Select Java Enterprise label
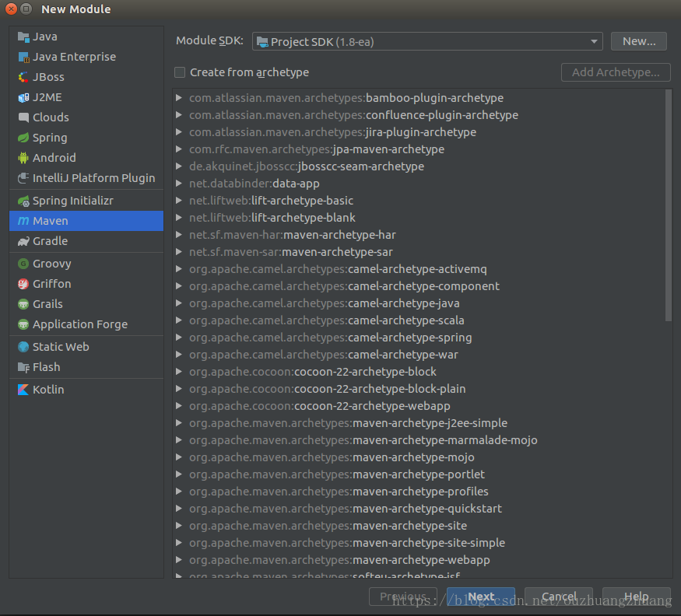Image resolution: width=681 pixels, height=616 pixels. click(x=74, y=57)
